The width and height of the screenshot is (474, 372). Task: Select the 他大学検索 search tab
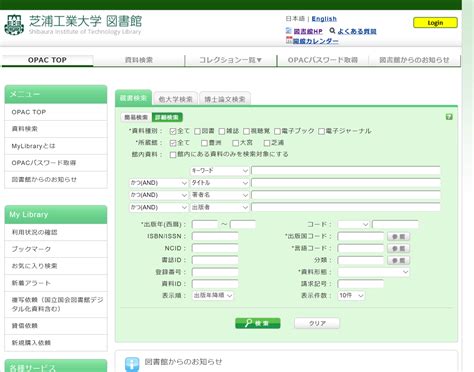[175, 99]
